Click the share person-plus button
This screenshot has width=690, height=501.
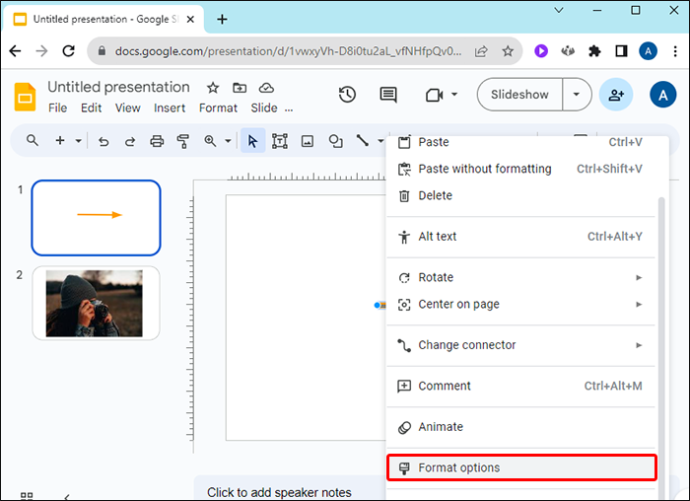(616, 95)
